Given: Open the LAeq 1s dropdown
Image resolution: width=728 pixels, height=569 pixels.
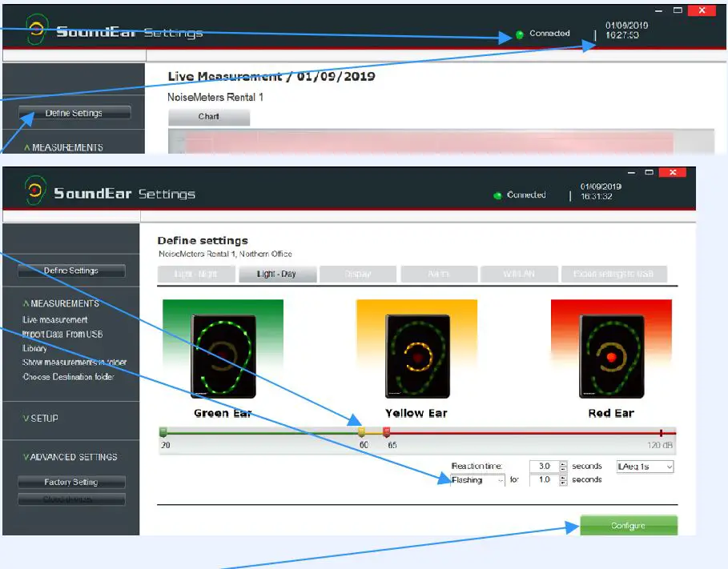Looking at the screenshot, I should coord(645,467).
